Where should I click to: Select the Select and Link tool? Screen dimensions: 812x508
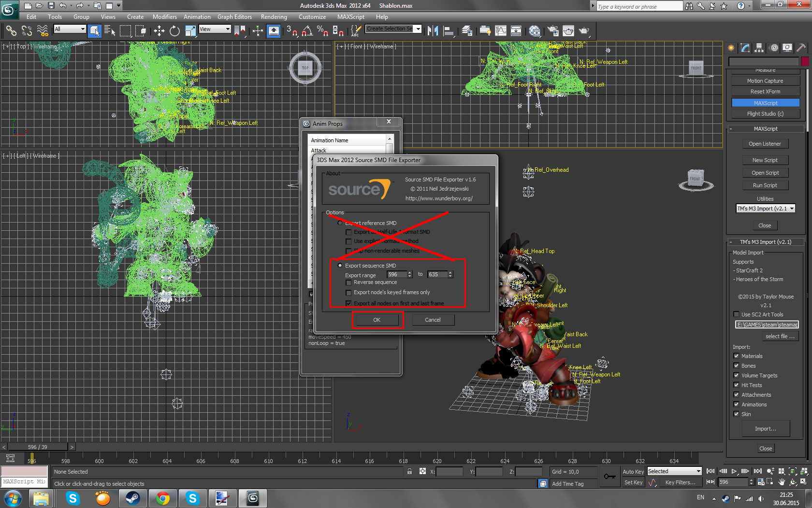point(11,31)
